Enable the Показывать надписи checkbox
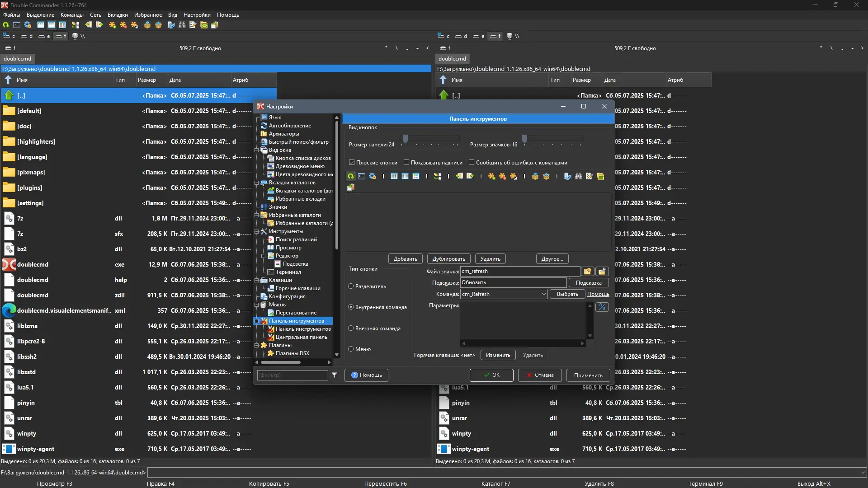 tap(406, 163)
